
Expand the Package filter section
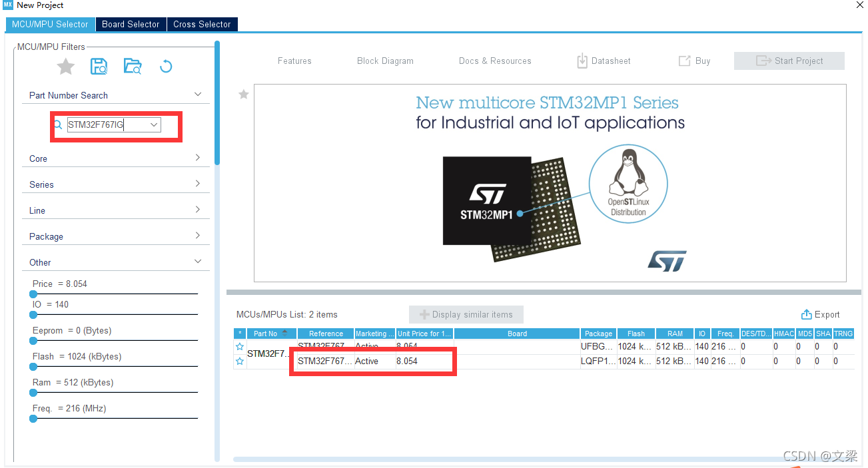pyautogui.click(x=198, y=236)
